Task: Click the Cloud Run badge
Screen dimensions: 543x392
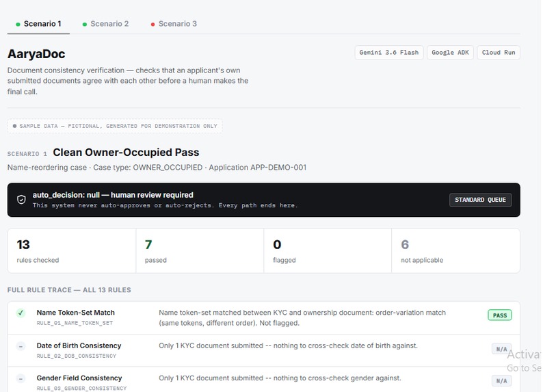Action: point(499,53)
